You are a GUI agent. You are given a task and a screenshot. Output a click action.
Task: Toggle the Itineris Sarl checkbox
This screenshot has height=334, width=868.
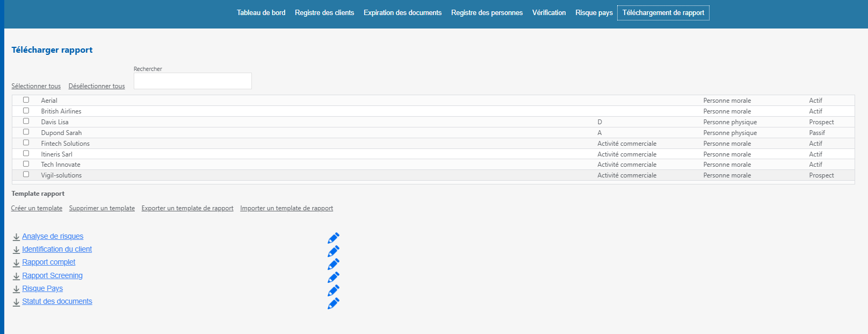tap(26, 153)
